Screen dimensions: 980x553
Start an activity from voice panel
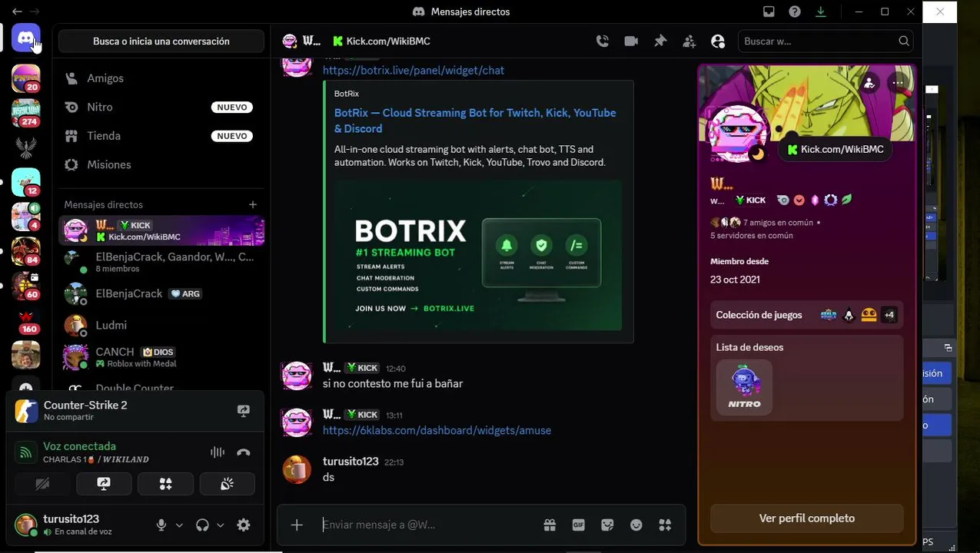point(165,484)
